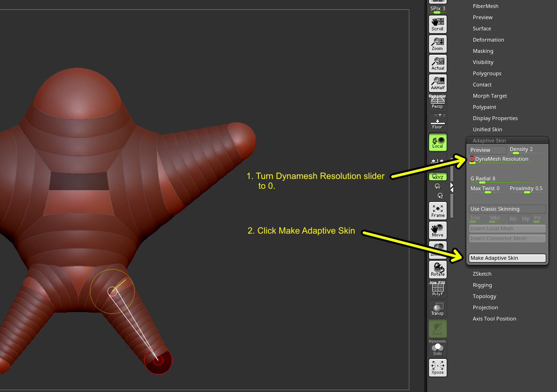This screenshot has width=557, height=392.
Task: Frame the mesh using the Frame button
Action: (438, 211)
